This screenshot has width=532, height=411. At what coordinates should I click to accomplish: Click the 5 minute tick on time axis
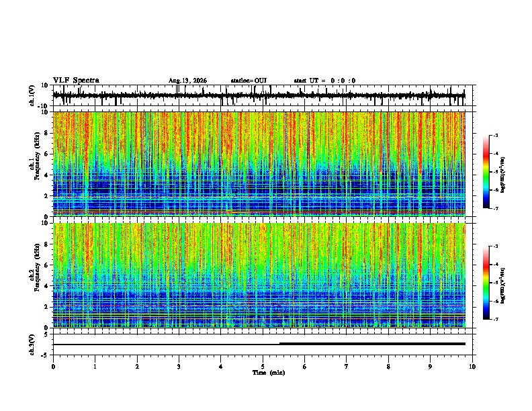tap(263, 367)
